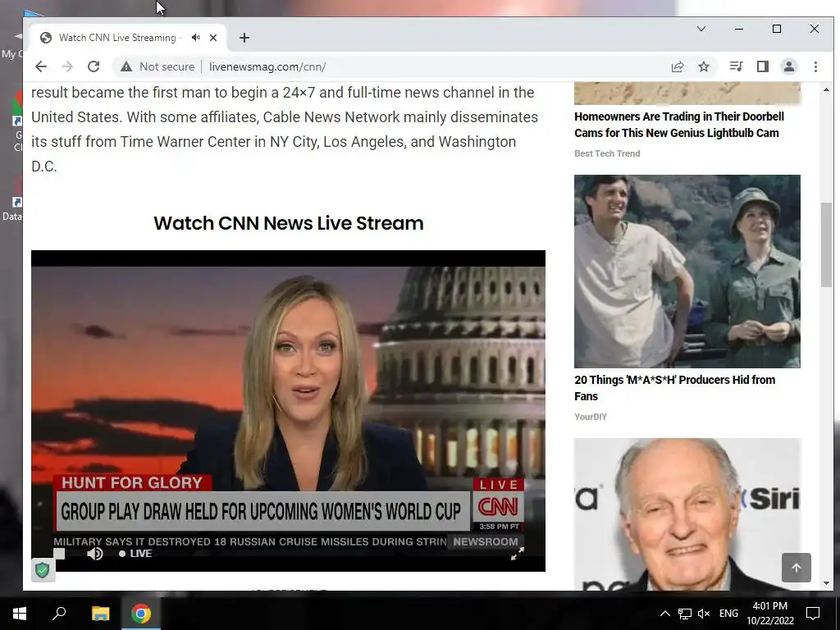Viewport: 840px width, 630px height.
Task: Toggle the video player volume speaker
Action: tap(95, 554)
